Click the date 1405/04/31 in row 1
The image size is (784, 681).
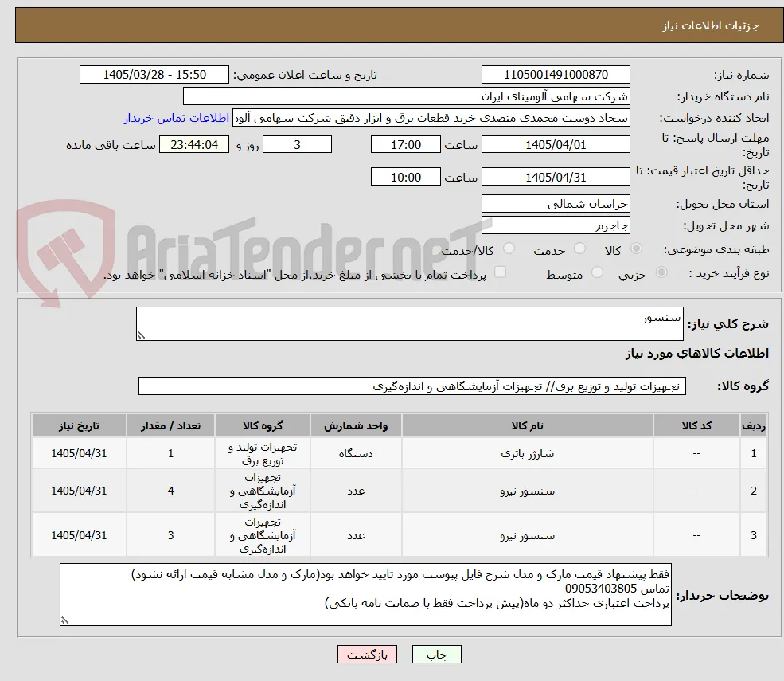(79, 453)
